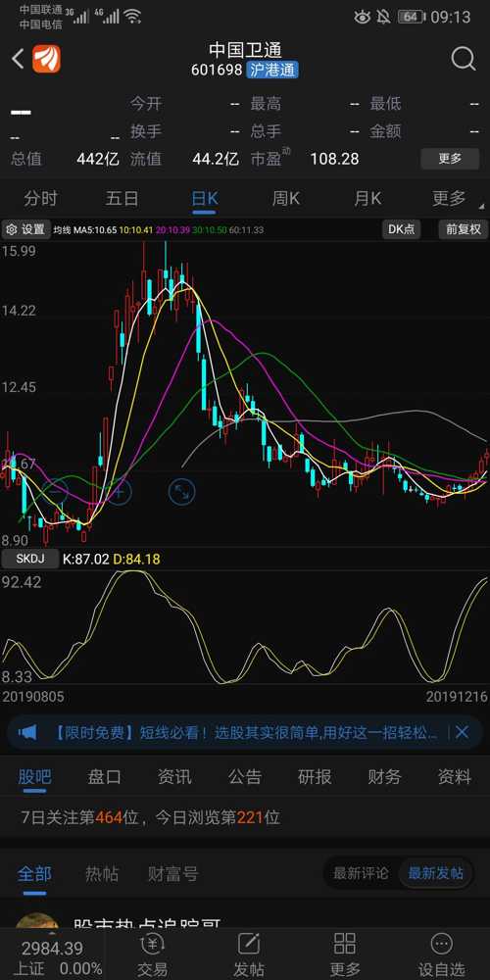
Task: Expand quote details with 更多 button
Action: [450, 159]
